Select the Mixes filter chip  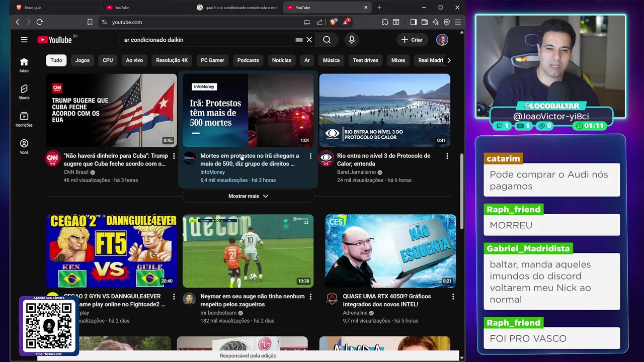tap(398, 60)
